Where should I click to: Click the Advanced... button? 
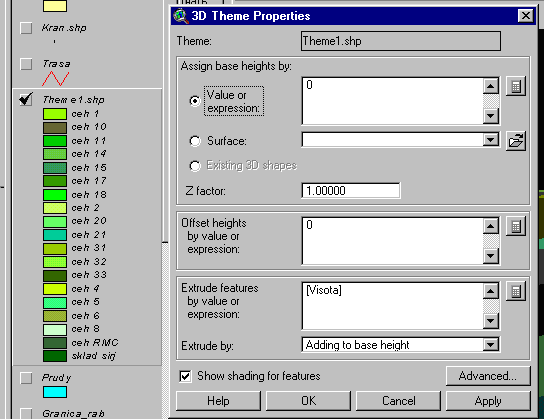488,376
